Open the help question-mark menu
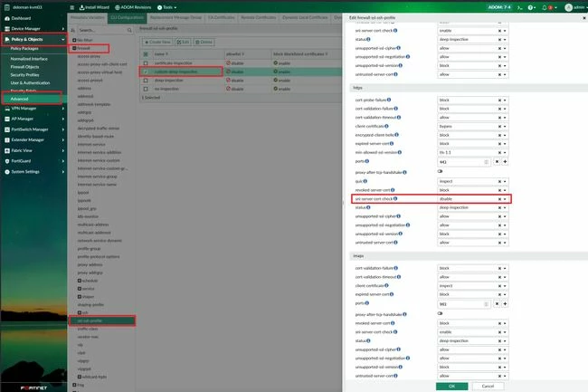Viewport: 588px width, 392px height. pyautogui.click(x=531, y=7)
